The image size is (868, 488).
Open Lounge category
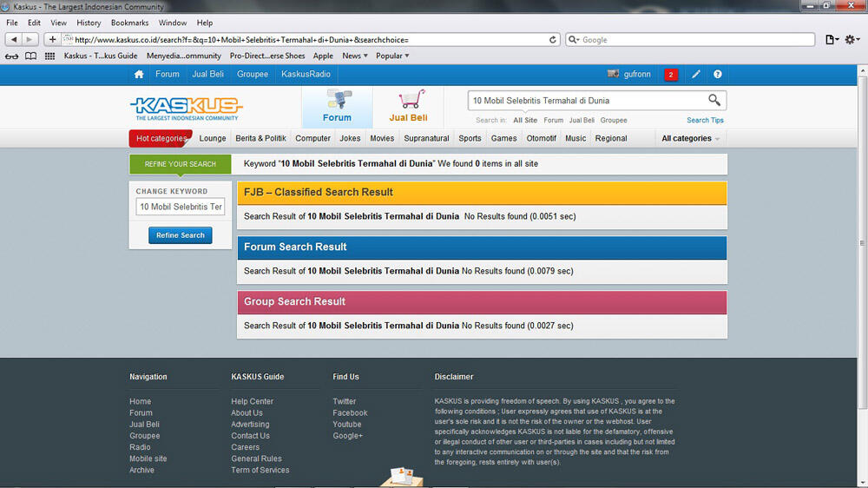tap(213, 138)
